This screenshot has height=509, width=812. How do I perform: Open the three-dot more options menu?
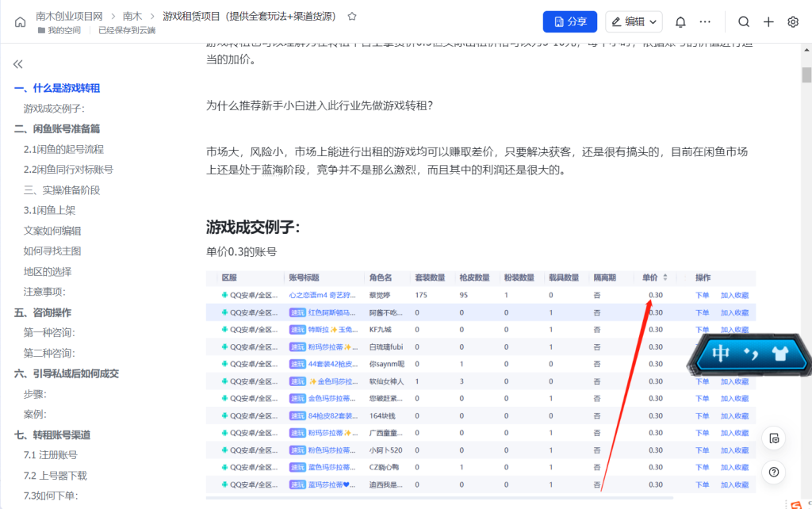[705, 21]
